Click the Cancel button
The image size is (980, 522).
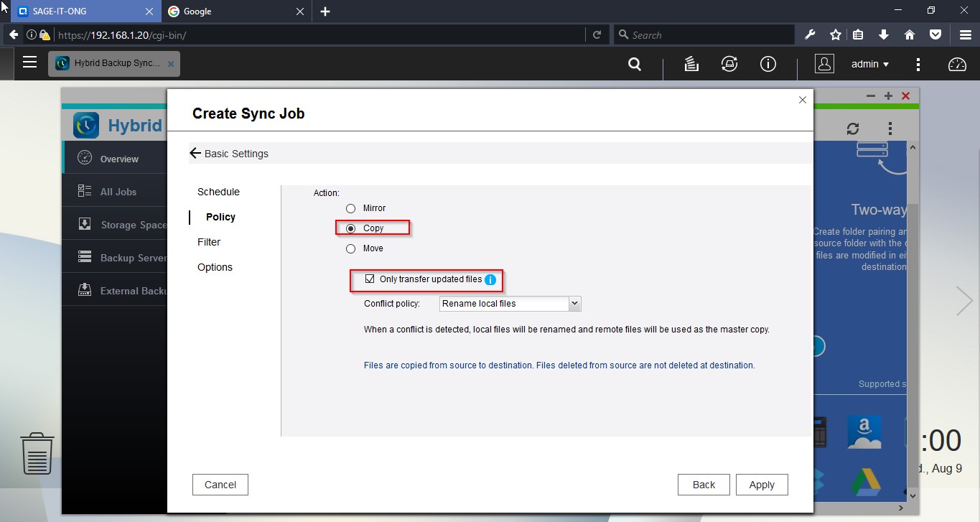(x=220, y=485)
